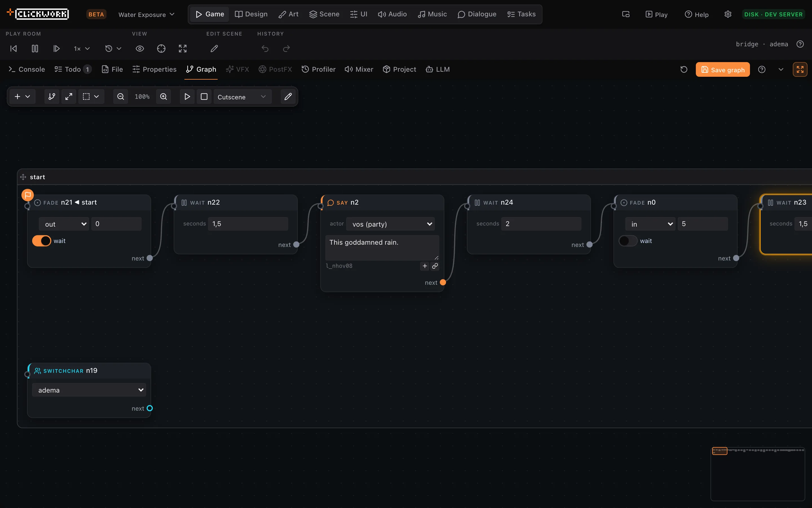
Task: Click the plus icon in SAY n2
Action: tap(425, 266)
